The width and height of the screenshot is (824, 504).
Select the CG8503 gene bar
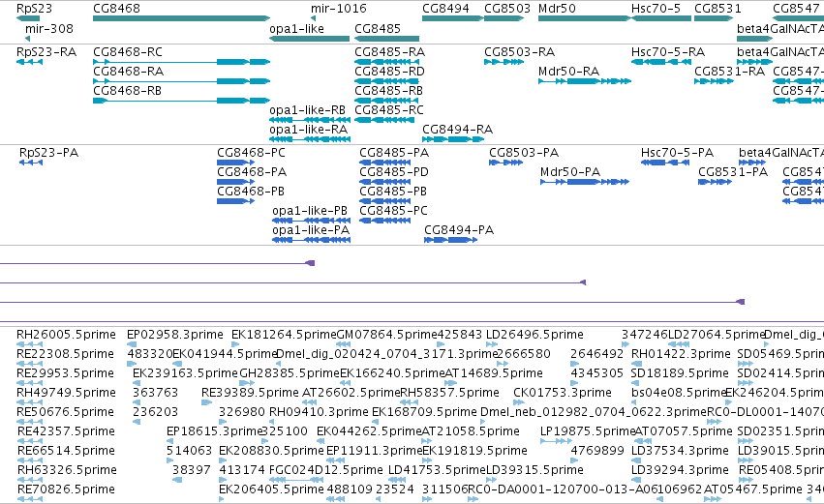504,18
